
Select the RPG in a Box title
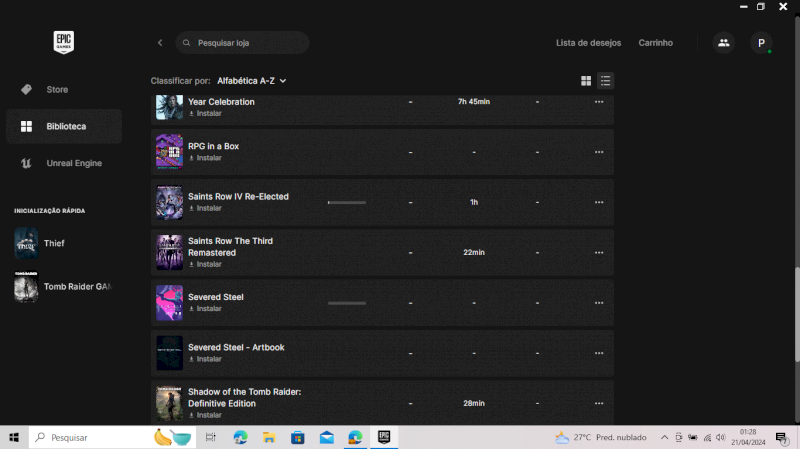tap(213, 146)
